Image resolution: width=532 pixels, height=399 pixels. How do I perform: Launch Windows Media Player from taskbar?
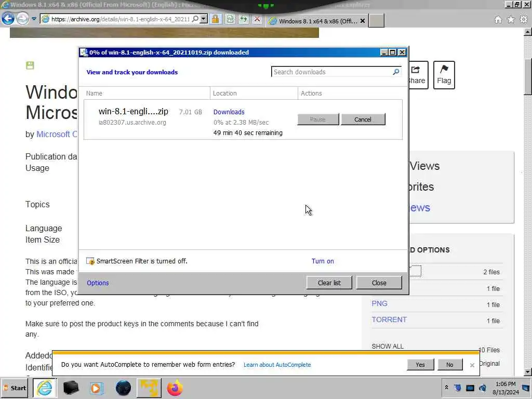96,388
